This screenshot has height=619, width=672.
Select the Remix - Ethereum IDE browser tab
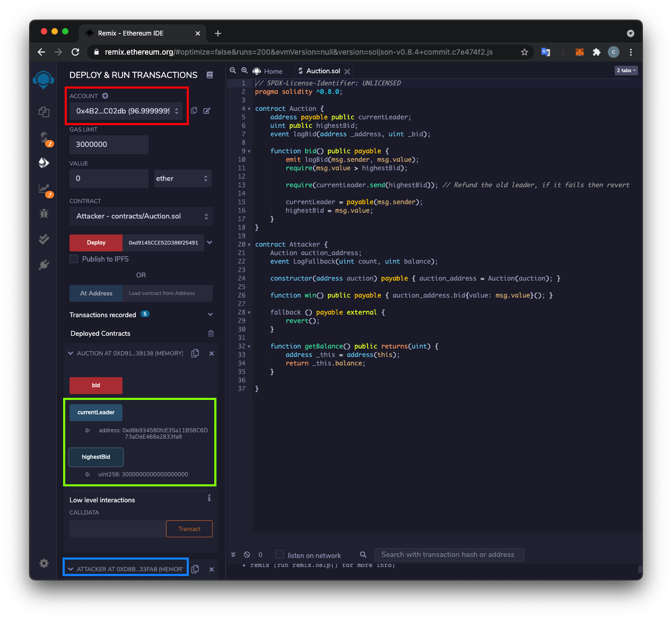143,33
